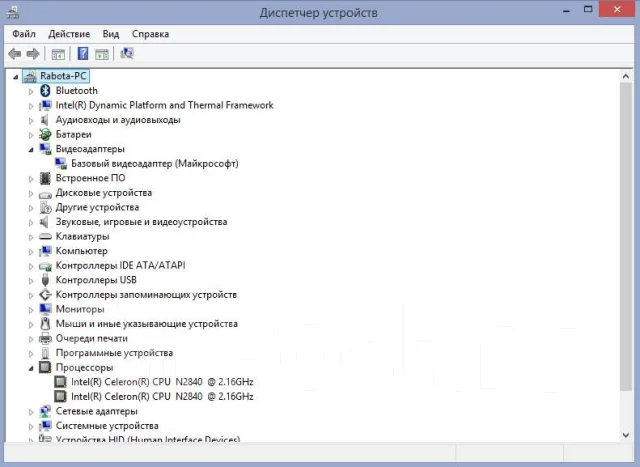Click the Back arrow toolbar icon

[15, 53]
